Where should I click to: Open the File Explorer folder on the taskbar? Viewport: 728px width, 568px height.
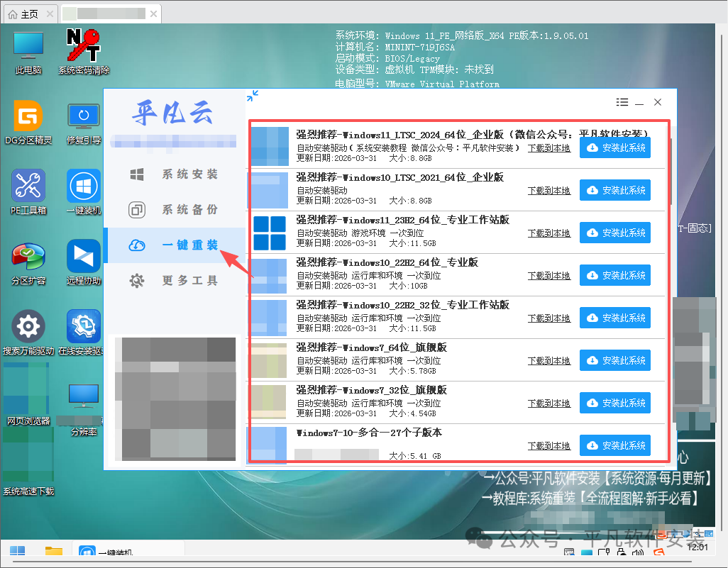[x=54, y=551]
